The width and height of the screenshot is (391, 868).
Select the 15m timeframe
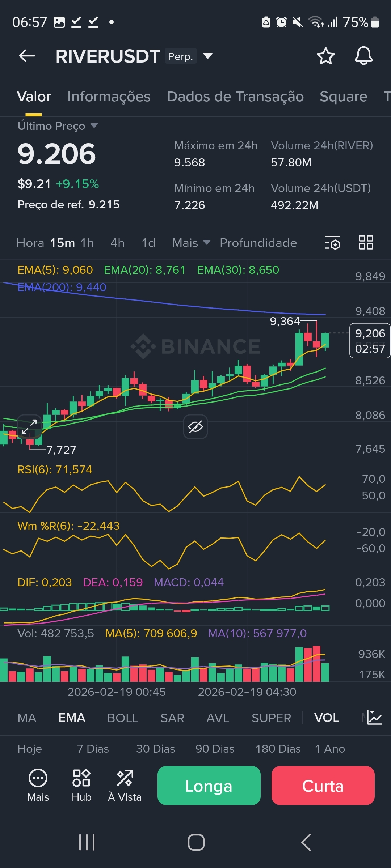coord(63,243)
